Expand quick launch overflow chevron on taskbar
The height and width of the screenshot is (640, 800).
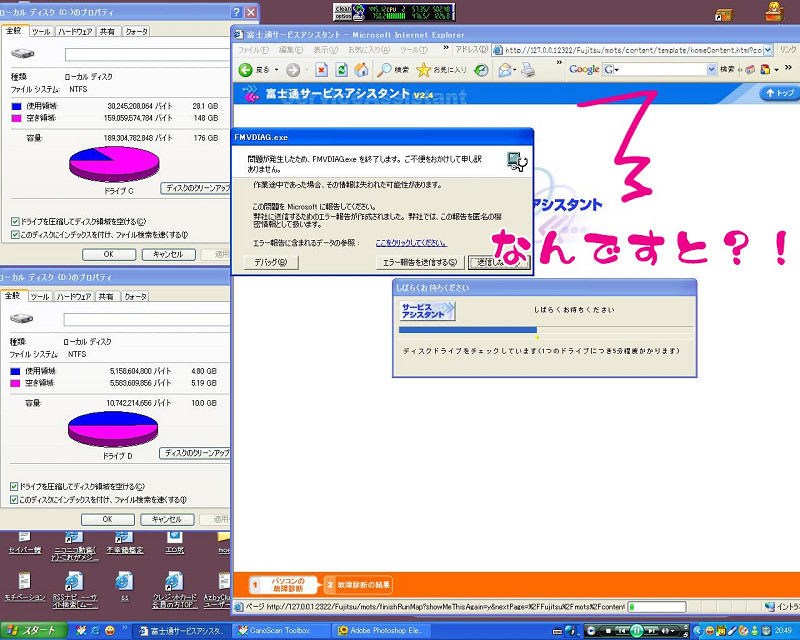(x=124, y=628)
